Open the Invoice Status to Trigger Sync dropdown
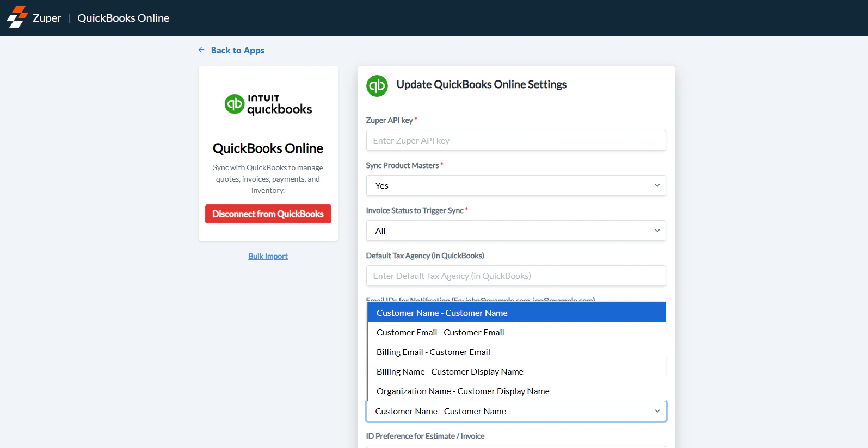The height and width of the screenshot is (448, 868). [x=516, y=231]
